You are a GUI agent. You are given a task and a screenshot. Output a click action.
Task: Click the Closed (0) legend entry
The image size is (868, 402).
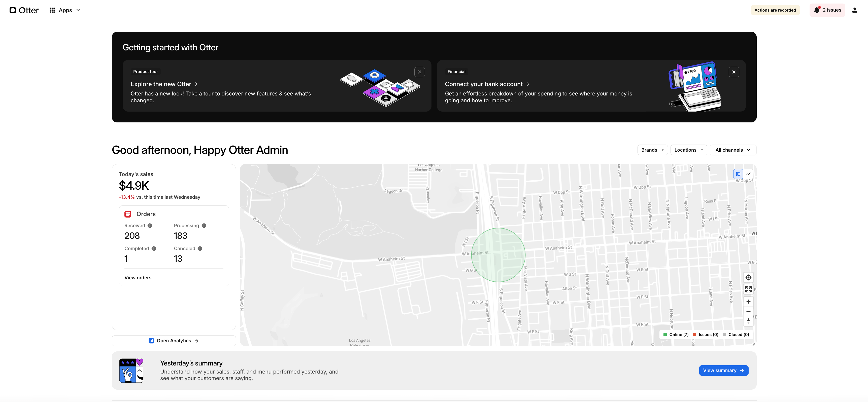click(736, 334)
